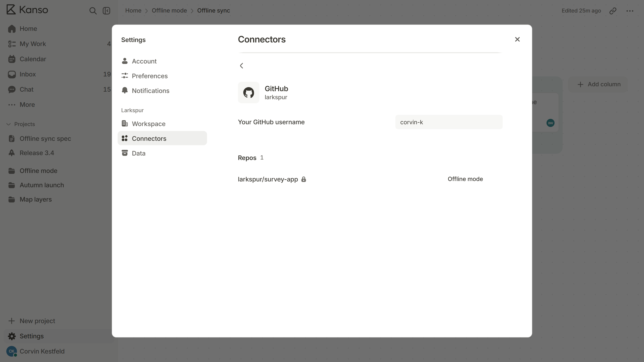Open Calendar in sidebar
This screenshot has height=362, width=644.
point(59,59)
